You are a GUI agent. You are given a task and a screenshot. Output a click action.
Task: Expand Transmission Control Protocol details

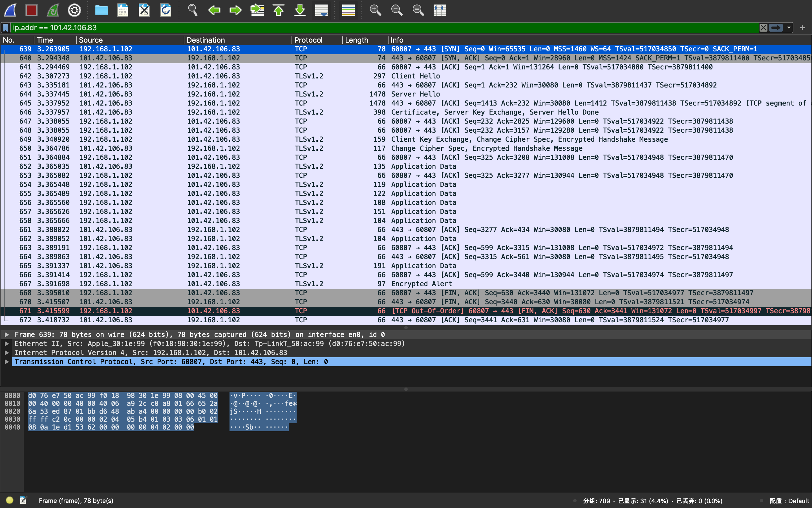click(6, 362)
